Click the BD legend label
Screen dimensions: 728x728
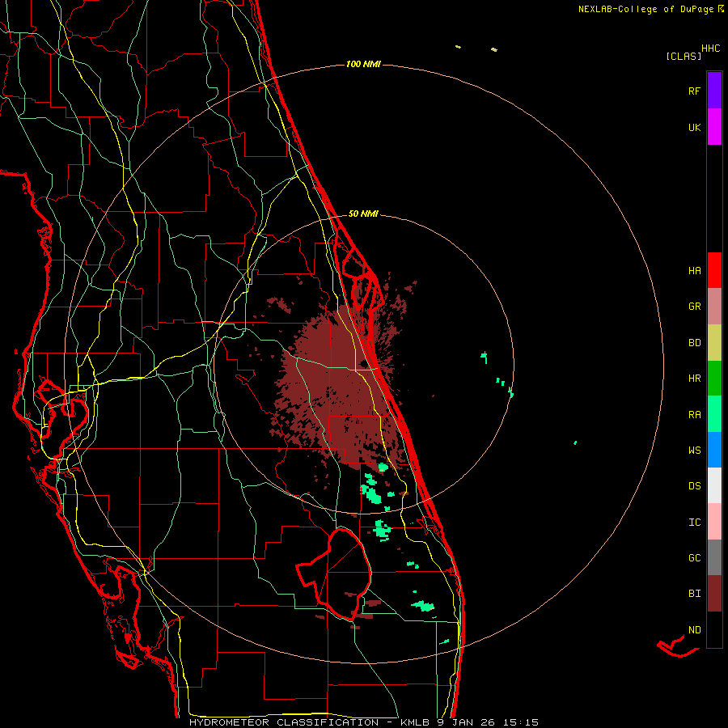[694, 343]
